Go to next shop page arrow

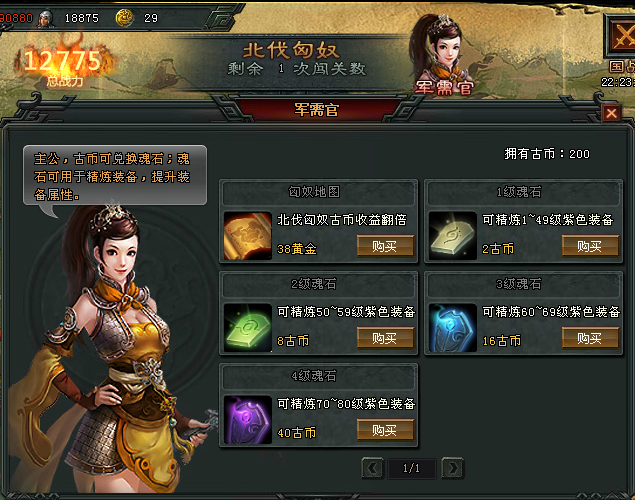(x=453, y=468)
